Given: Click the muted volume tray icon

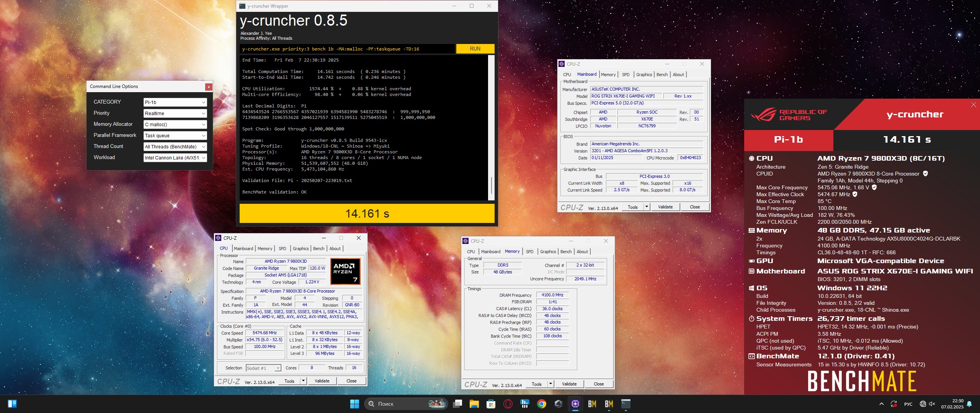Looking at the screenshot, I should tap(933, 404).
